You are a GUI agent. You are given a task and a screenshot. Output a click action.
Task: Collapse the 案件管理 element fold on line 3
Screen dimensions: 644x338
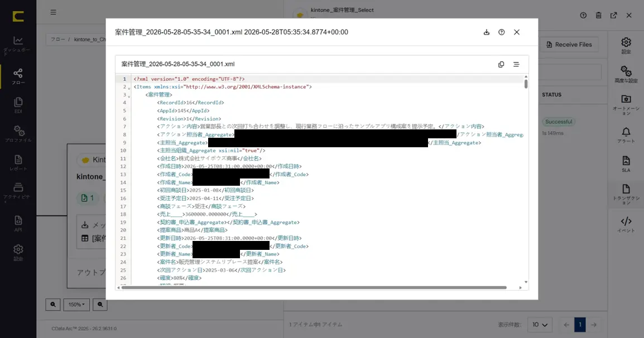point(129,96)
